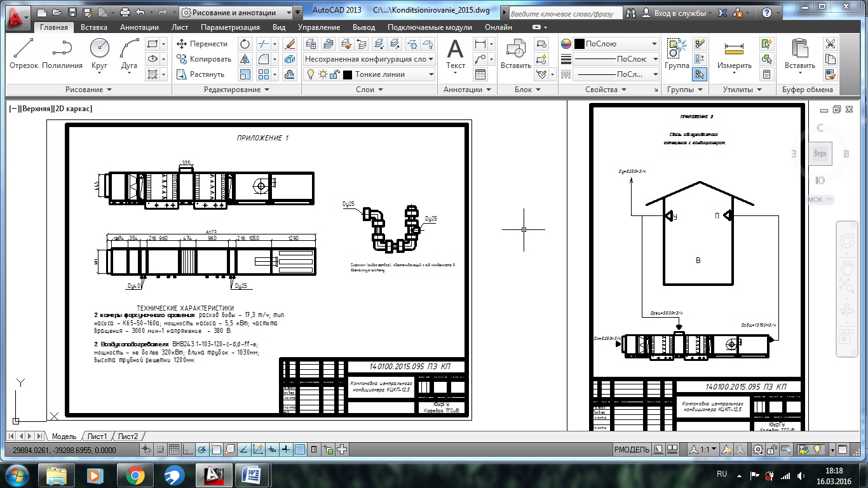Switch to Лист1 layout tab
Image resolution: width=868 pixels, height=488 pixels.
97,436
